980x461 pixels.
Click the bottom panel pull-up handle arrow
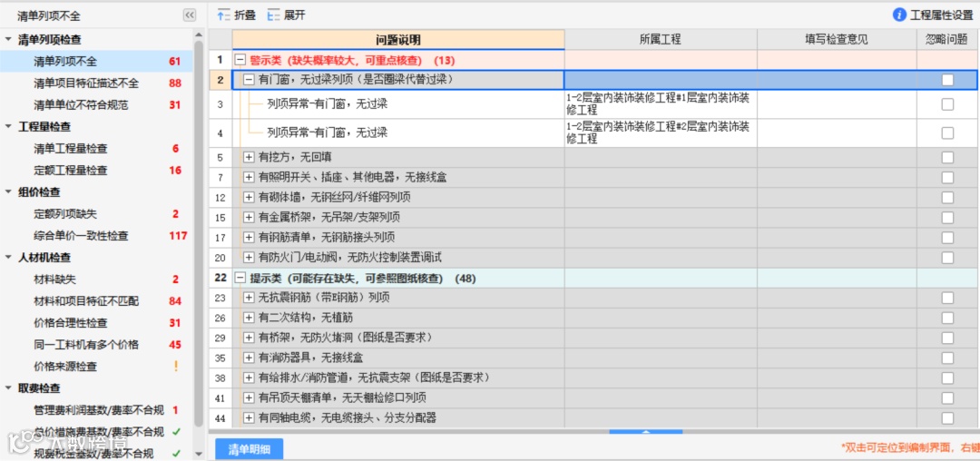coord(646,432)
